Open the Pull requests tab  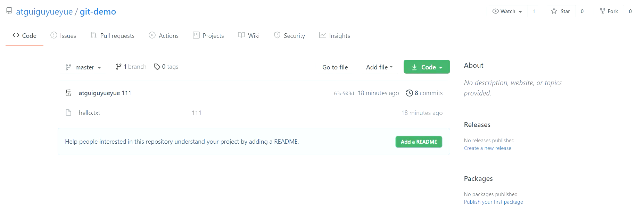[x=112, y=36]
